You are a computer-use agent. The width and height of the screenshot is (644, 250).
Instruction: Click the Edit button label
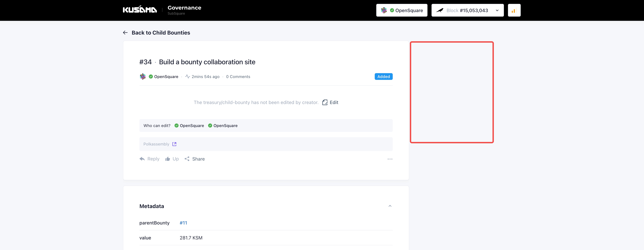pos(334,102)
